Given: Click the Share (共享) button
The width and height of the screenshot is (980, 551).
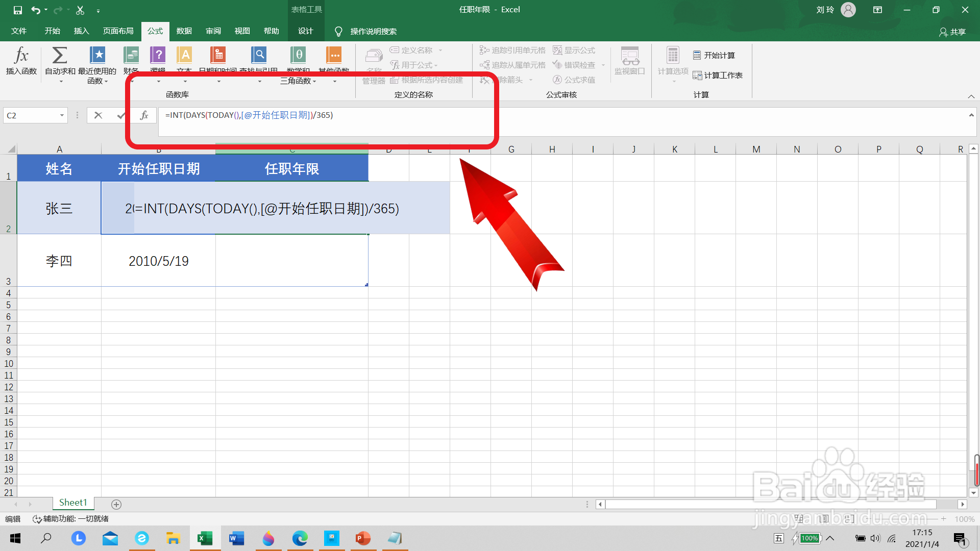Looking at the screenshot, I should [952, 32].
